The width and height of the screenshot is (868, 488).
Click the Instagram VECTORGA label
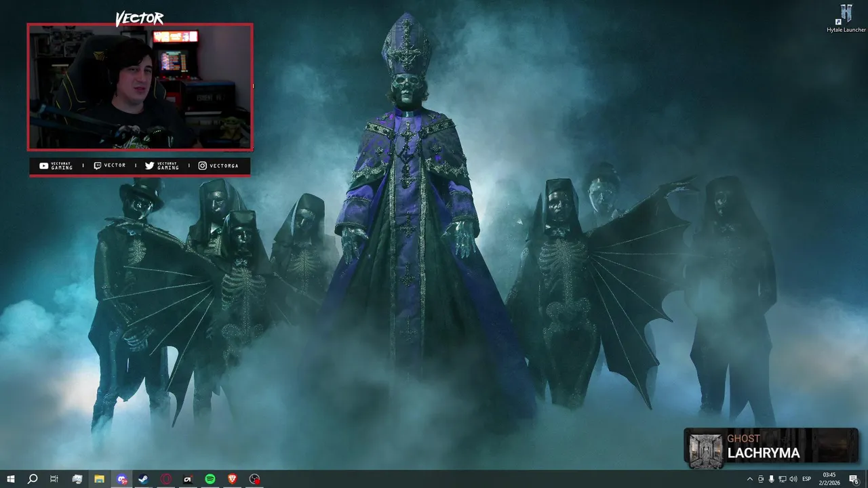pos(218,166)
